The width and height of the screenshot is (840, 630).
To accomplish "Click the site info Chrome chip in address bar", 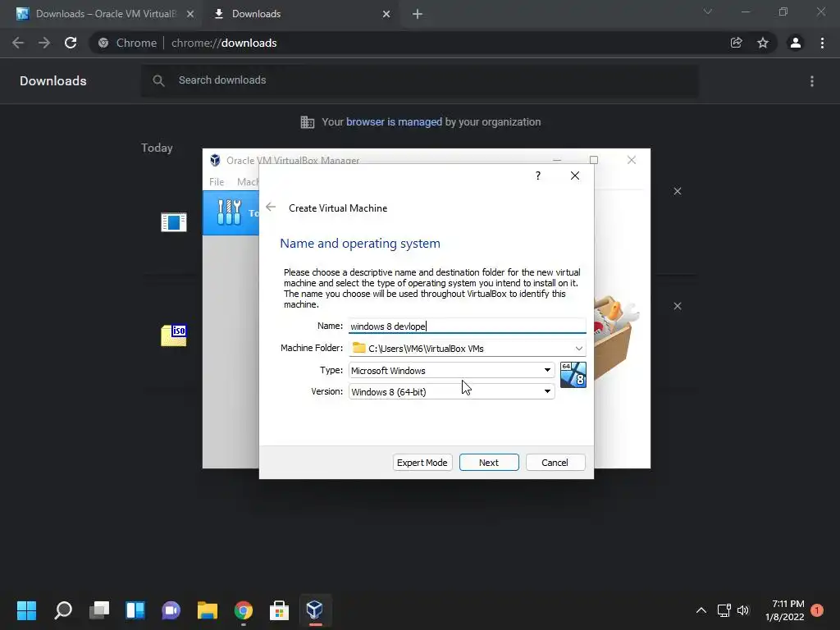I will click(x=127, y=43).
